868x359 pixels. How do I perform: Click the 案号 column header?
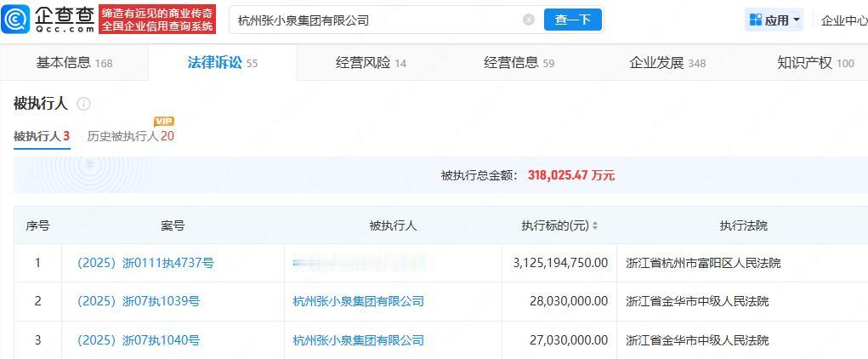[173, 226]
